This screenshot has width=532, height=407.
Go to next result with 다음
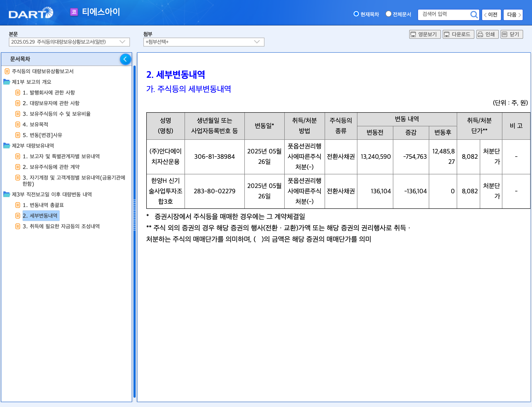tap(513, 15)
